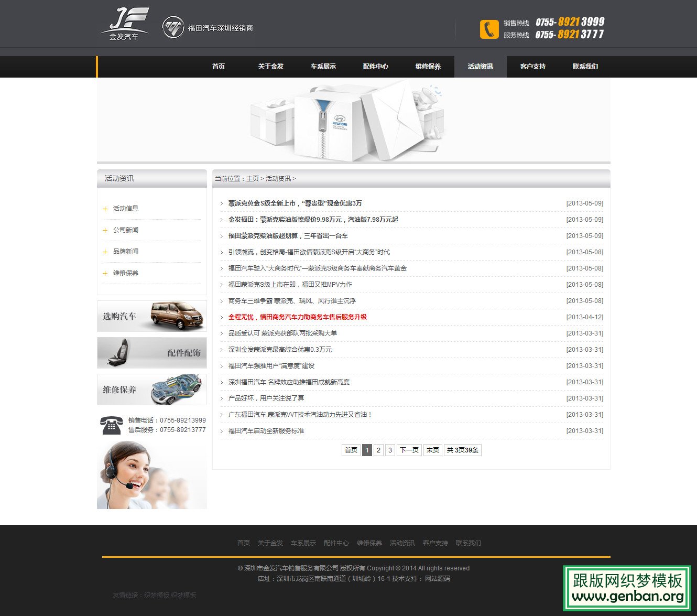Open the 客户支持 menu item
This screenshot has height=616, width=697.
532,67
